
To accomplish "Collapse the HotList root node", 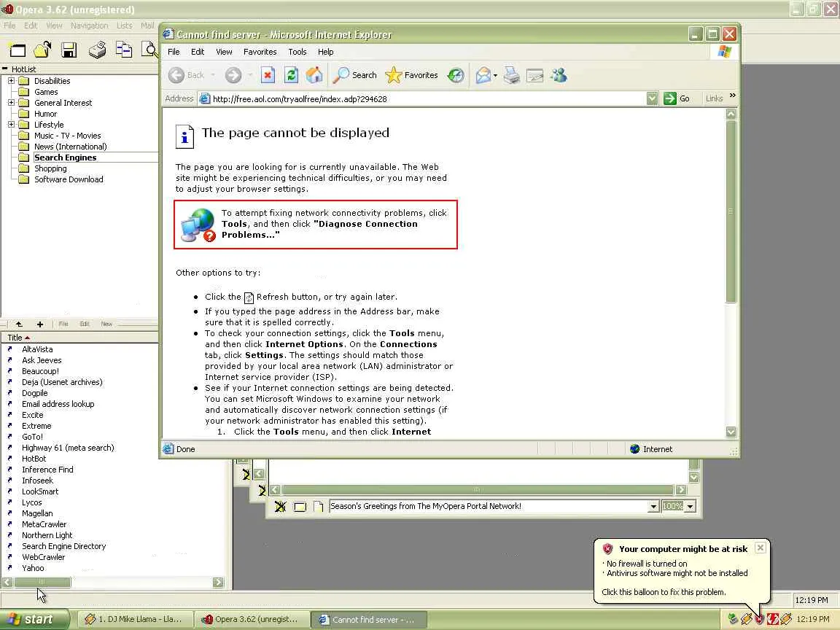I will [5, 69].
